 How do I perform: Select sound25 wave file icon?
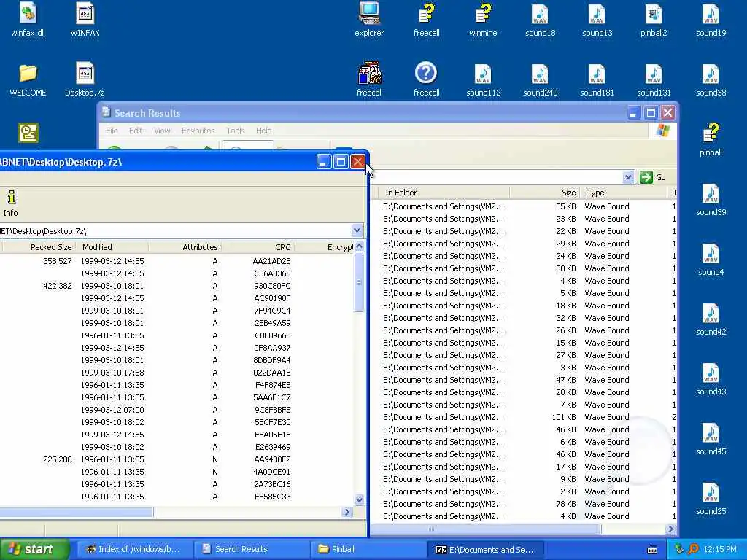711,499
